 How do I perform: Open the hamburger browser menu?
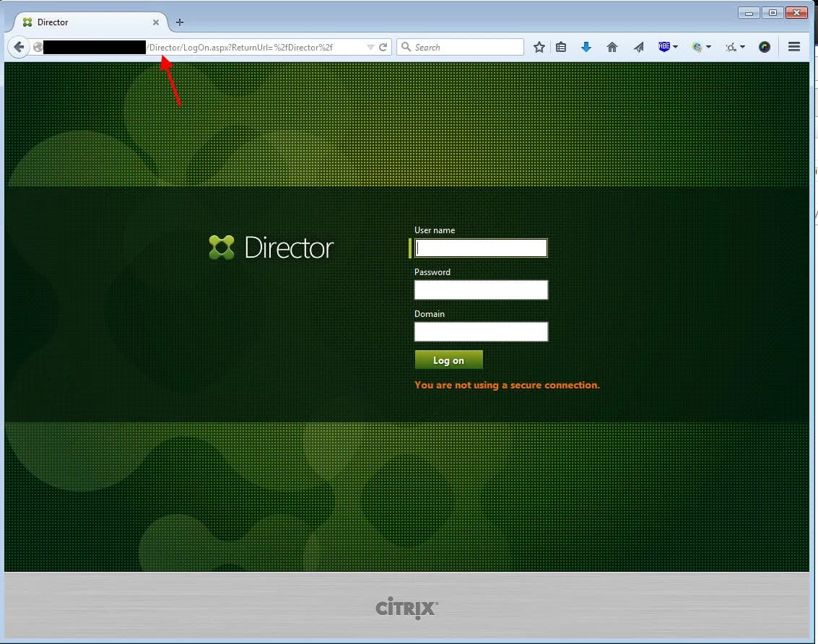click(x=794, y=47)
